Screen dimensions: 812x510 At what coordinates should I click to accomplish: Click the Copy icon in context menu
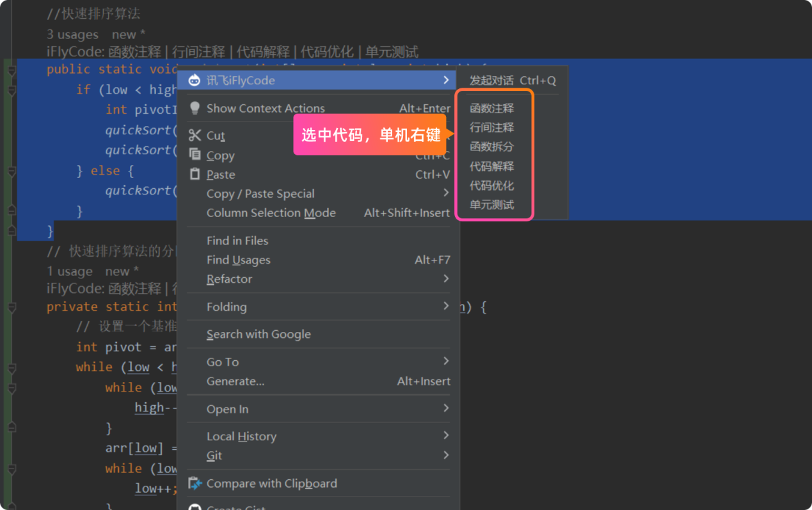click(x=195, y=154)
